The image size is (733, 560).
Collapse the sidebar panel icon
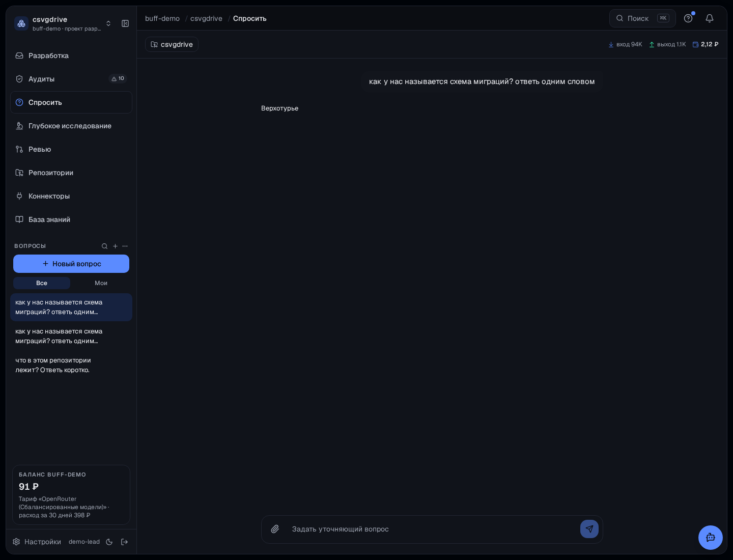pyautogui.click(x=125, y=23)
